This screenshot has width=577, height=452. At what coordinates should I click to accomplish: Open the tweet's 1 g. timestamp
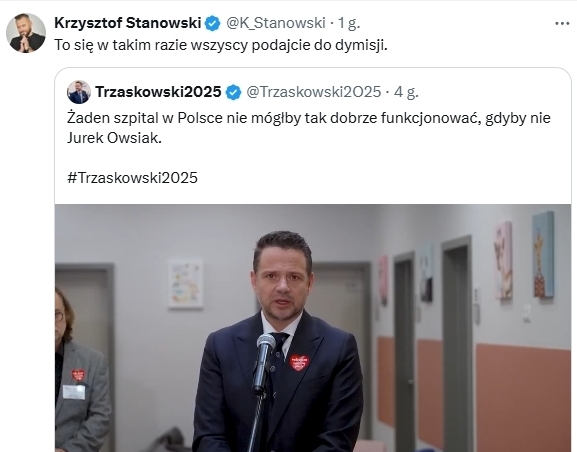coord(349,23)
